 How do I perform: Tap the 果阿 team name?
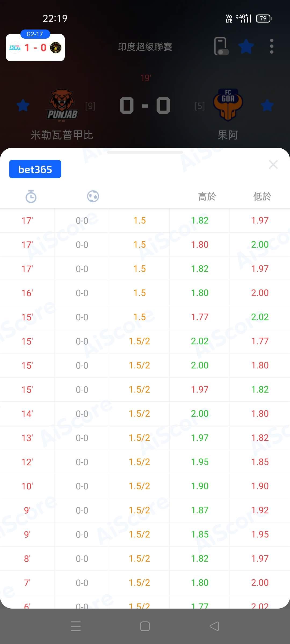tap(228, 135)
